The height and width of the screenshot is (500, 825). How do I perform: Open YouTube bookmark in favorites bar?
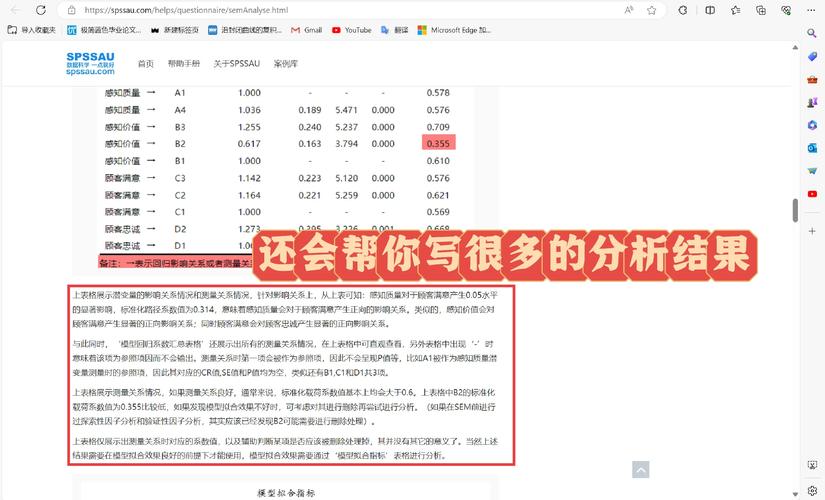click(x=351, y=31)
